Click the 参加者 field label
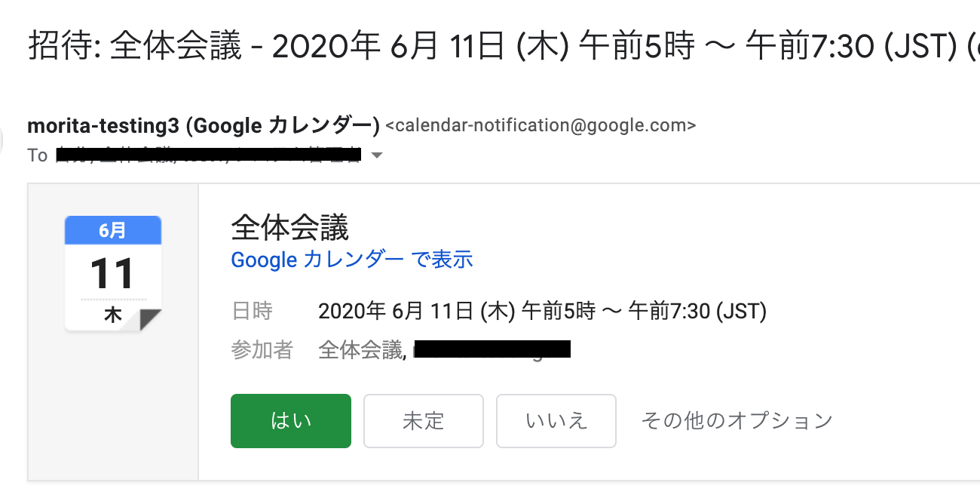This screenshot has height=501, width=980. 262,350
